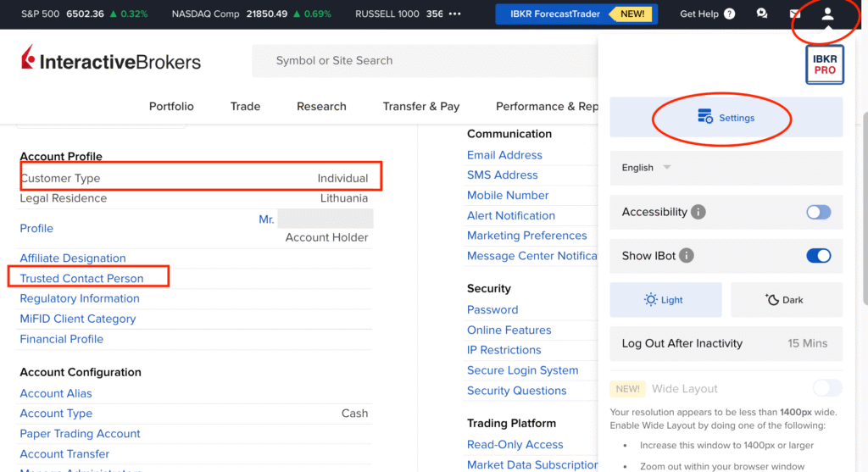Image resolution: width=868 pixels, height=472 pixels.
Task: Open Market Data Subscriptions link
Action: click(x=532, y=465)
